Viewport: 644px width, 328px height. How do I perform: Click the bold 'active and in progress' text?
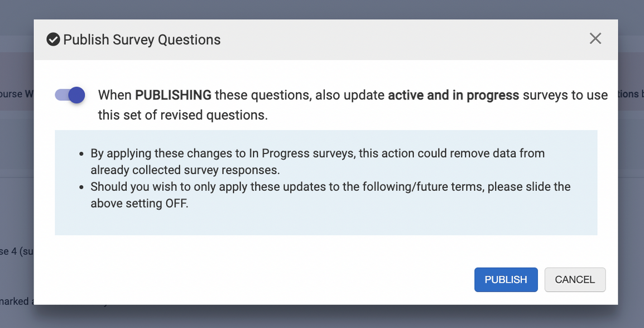tap(453, 95)
